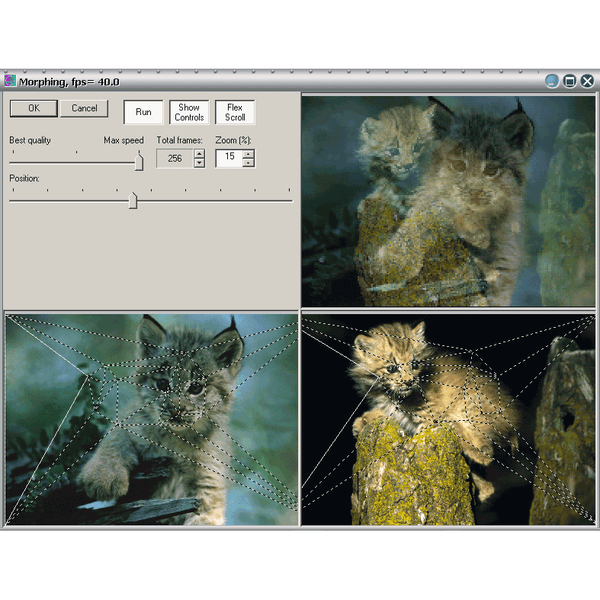The width and height of the screenshot is (600, 600).
Task: Increase Total frames with up arrow
Action: [x=199, y=154]
